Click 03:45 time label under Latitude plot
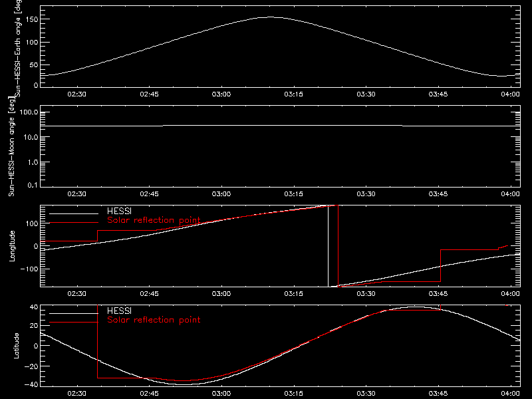The image size is (532, 399). click(438, 394)
